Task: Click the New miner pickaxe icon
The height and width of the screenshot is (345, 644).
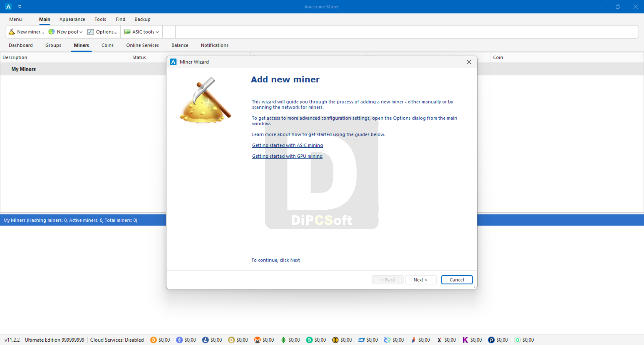Action: pos(12,32)
